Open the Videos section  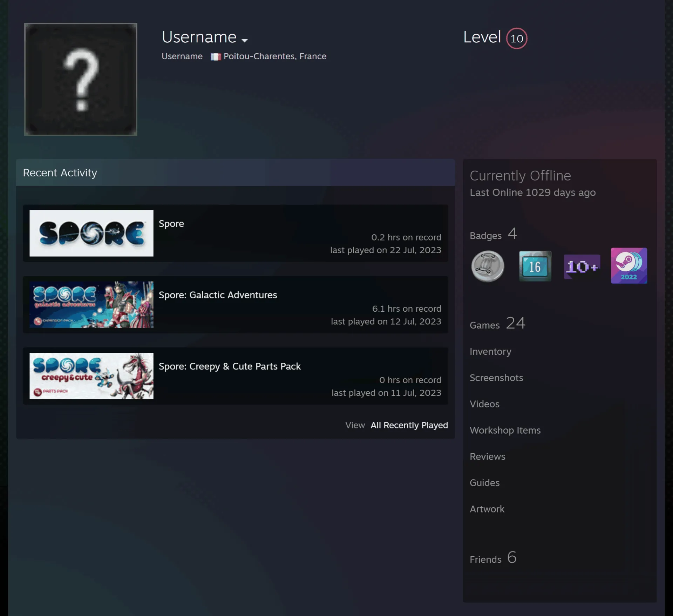coord(484,404)
